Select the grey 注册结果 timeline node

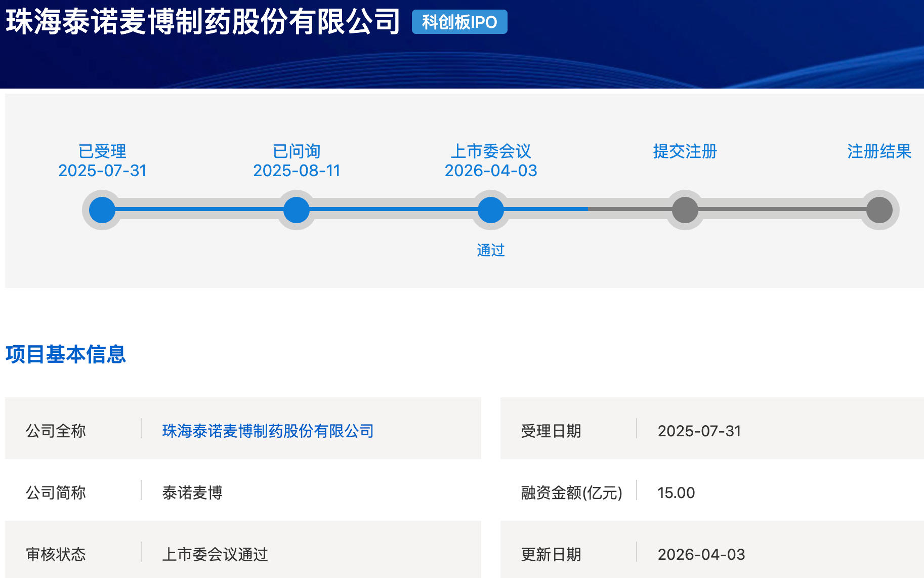pyautogui.click(x=879, y=210)
